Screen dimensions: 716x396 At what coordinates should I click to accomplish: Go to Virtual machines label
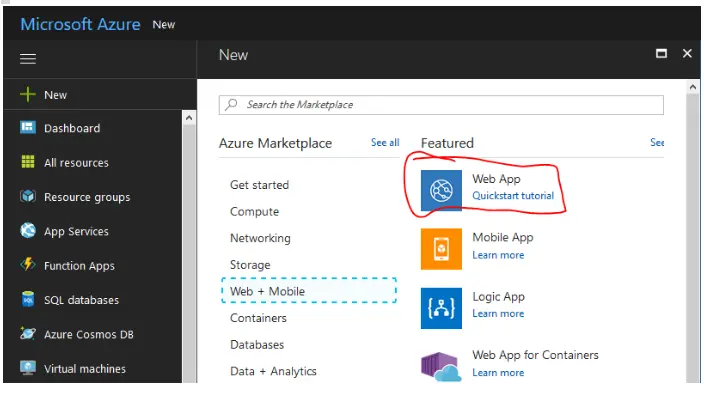click(x=84, y=369)
